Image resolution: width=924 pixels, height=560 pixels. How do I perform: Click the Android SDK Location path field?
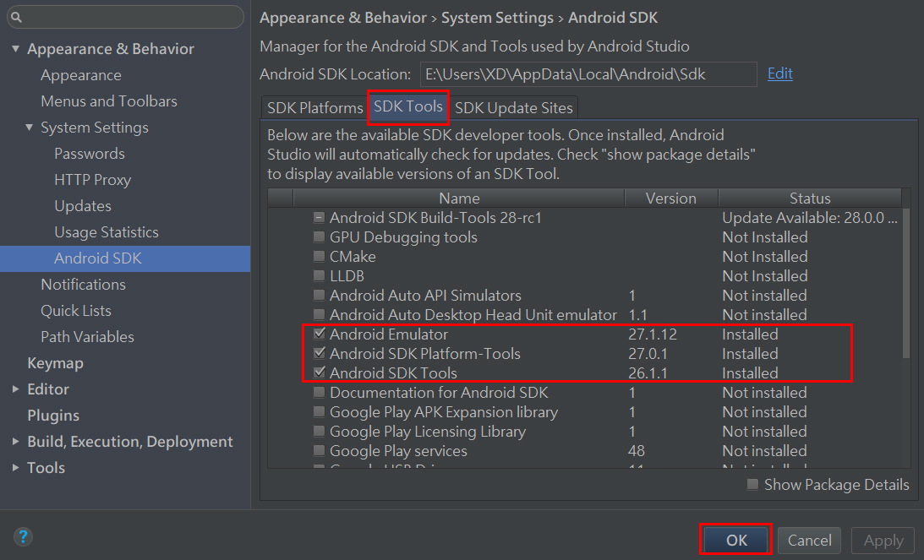pos(588,74)
